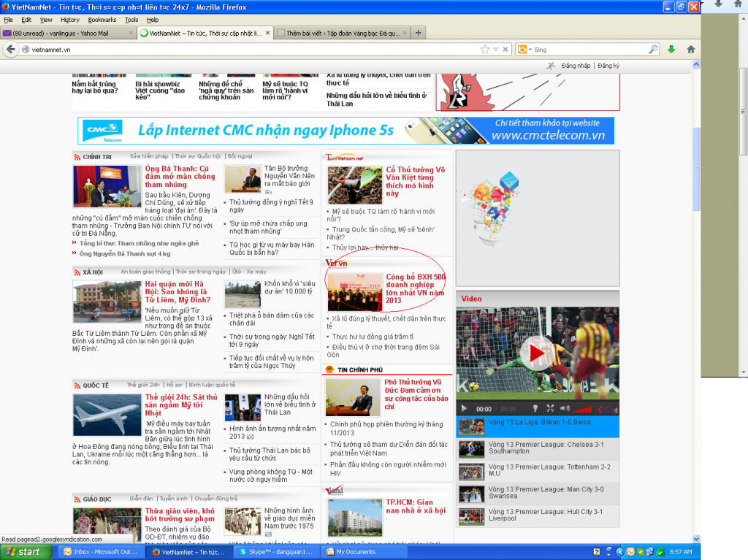Open the Sửa hiến pháp subcategory link
The image size is (748, 560).
pos(149,156)
